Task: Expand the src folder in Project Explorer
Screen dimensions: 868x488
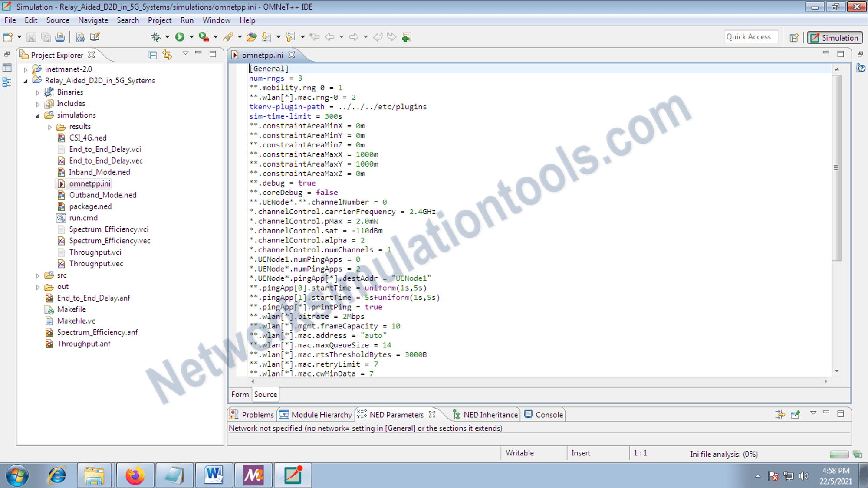Action: tap(38, 275)
